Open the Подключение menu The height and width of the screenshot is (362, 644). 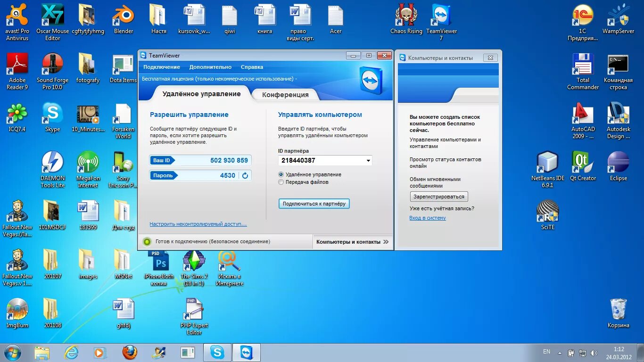[161, 67]
